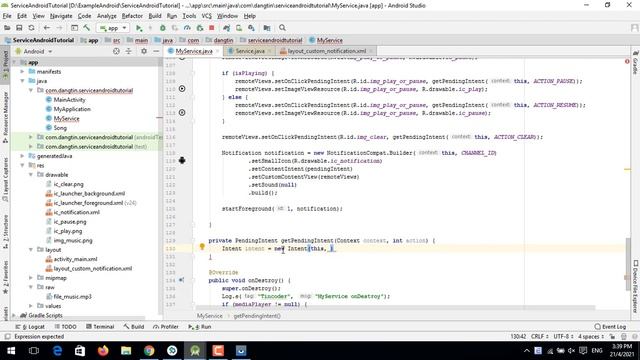Screen dimensions: 640x360
Task: Click the Open folder toolbar icon
Action: point(7,28)
